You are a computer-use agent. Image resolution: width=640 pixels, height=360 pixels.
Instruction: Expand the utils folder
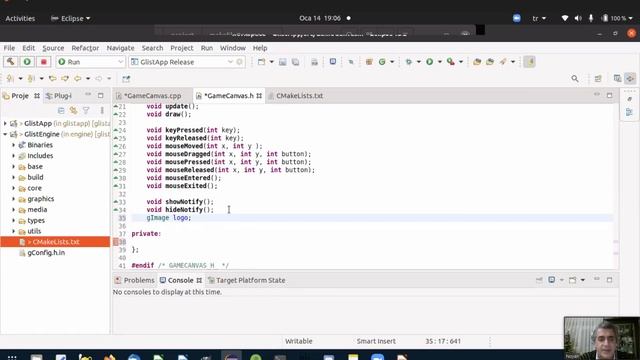[13, 231]
